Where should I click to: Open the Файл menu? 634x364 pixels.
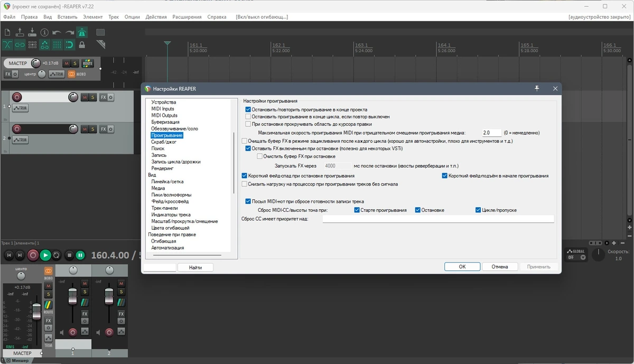coord(9,17)
